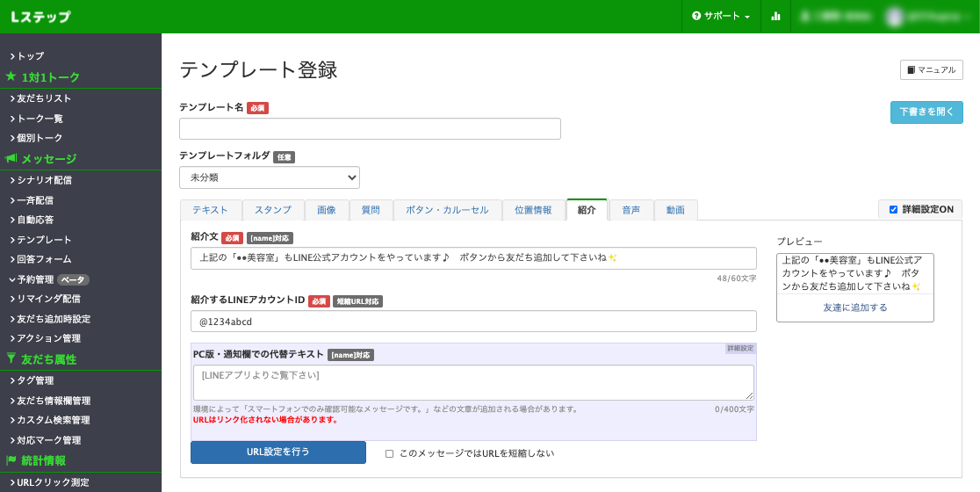Switch to the 音声 tab
Screen dimensions: 980x492
(x=631, y=210)
